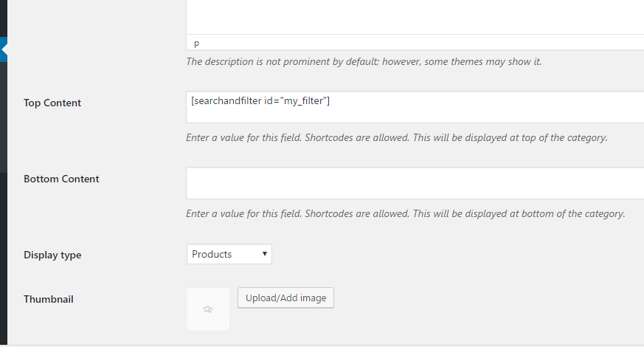Place cursor in the searchandfilter shortcode text

[260, 100]
